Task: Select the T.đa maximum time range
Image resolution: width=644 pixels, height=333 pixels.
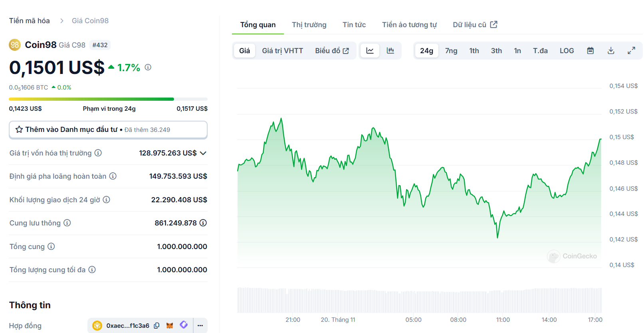Action: pyautogui.click(x=540, y=51)
